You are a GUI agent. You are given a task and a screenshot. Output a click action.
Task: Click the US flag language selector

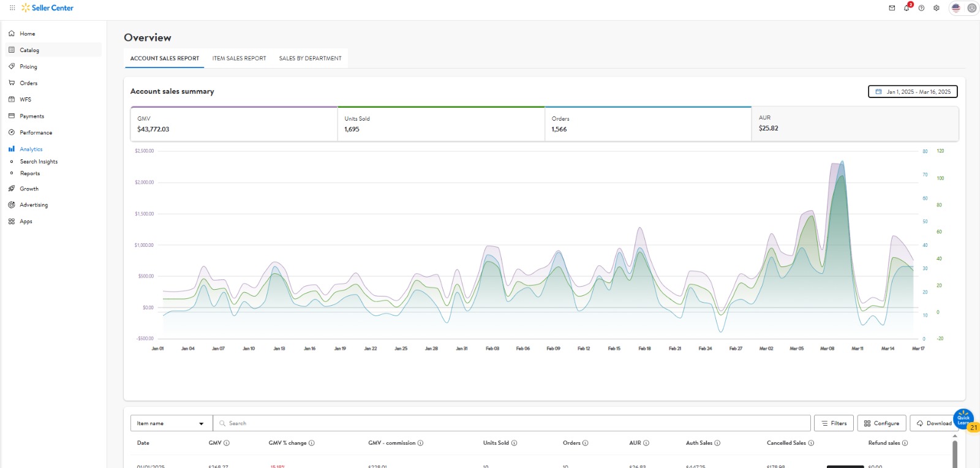(x=956, y=8)
